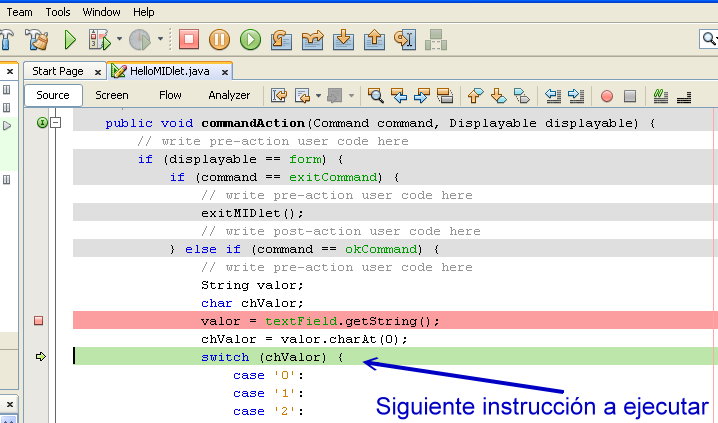Click the Step Over debugger icon
This screenshot has width=718, height=423.
[282, 40]
